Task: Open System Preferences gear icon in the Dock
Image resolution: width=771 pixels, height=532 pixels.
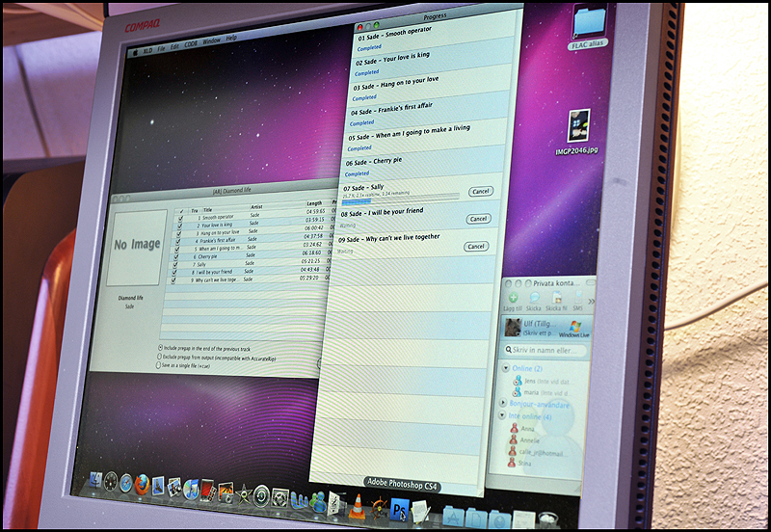Action: 279,498
